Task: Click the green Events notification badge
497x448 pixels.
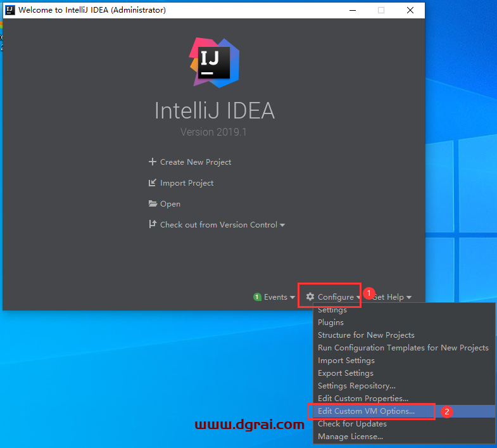Action: [x=257, y=297]
